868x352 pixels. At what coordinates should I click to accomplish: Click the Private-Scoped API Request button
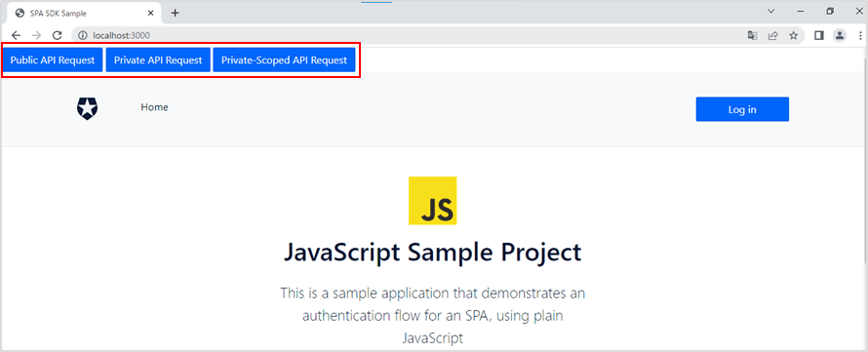click(284, 60)
